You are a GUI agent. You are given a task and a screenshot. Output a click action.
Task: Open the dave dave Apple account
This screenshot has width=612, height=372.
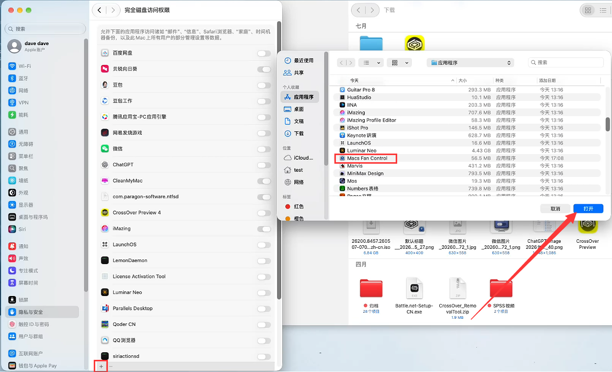tap(29, 46)
